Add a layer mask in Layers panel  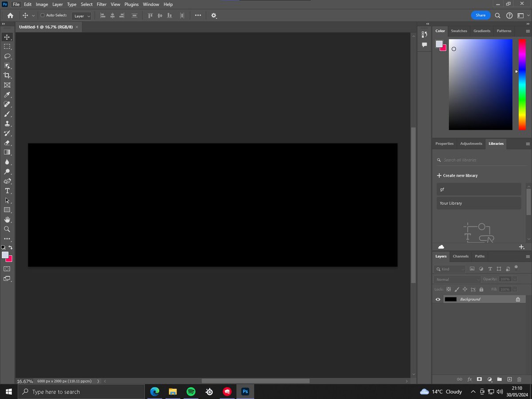click(x=479, y=379)
